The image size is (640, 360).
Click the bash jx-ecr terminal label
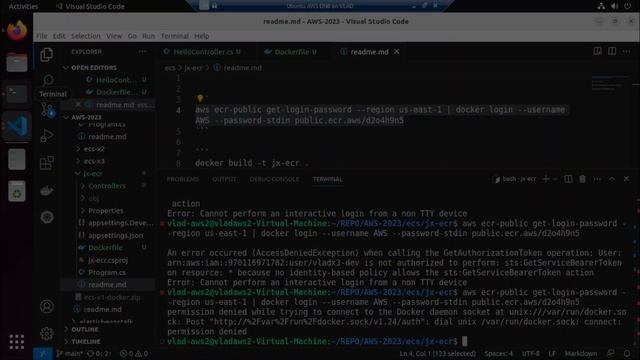pyautogui.click(x=516, y=179)
